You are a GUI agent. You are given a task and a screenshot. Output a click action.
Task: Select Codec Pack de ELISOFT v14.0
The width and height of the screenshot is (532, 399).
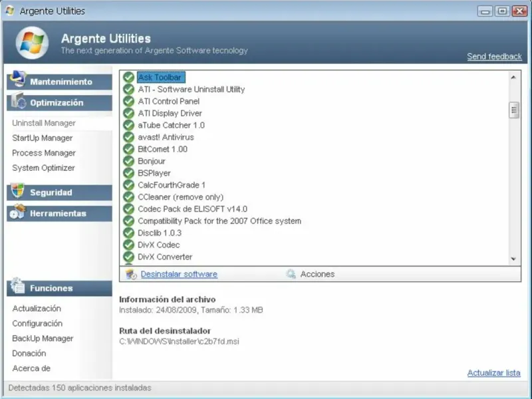coord(193,209)
